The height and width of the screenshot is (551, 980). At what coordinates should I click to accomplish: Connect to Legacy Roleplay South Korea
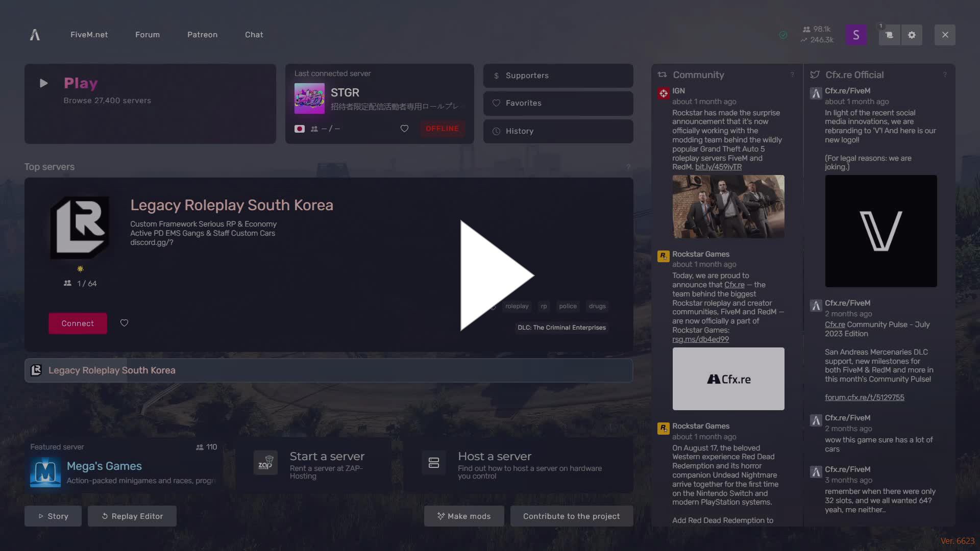click(78, 323)
